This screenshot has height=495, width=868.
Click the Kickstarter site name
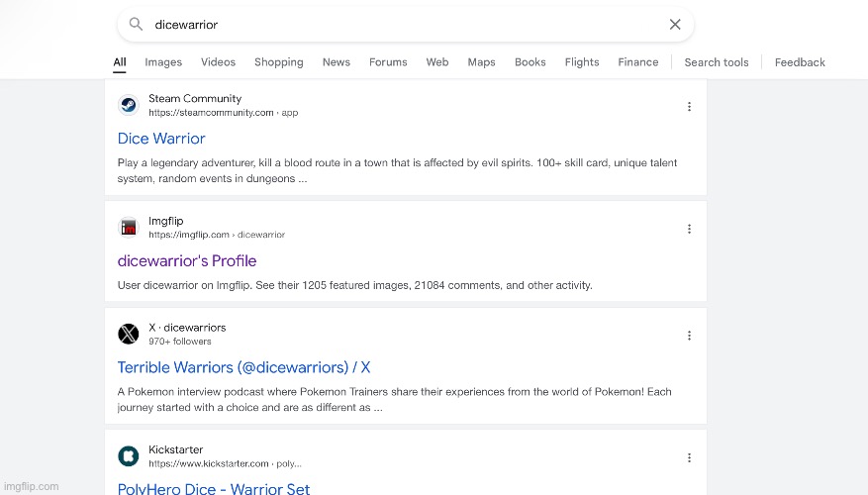pos(175,449)
